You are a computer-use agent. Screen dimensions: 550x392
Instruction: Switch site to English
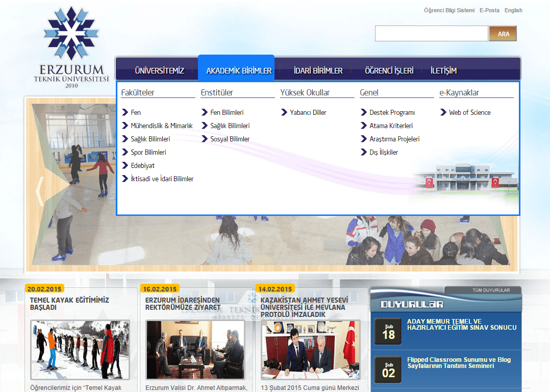pos(513,11)
